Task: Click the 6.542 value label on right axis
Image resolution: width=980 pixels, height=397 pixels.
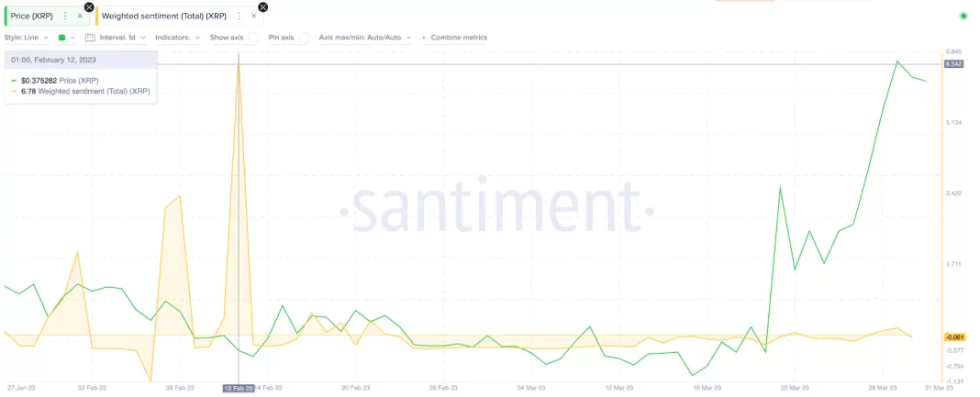Action: click(x=953, y=64)
